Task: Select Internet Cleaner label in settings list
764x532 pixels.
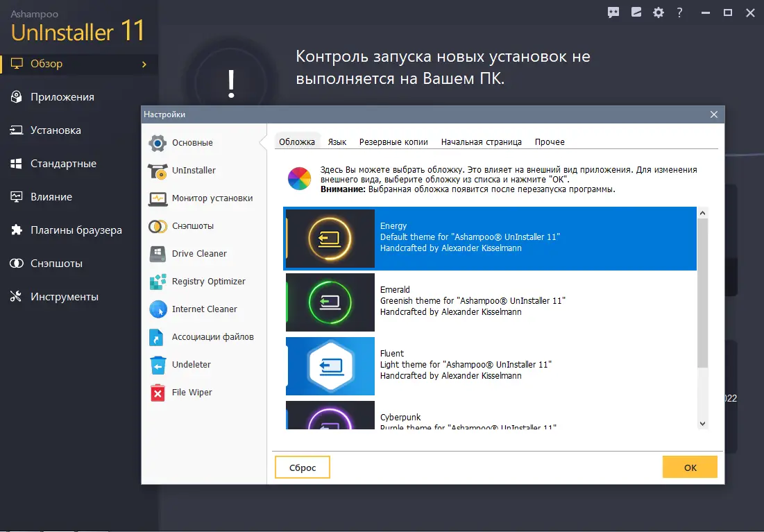Action: point(205,309)
